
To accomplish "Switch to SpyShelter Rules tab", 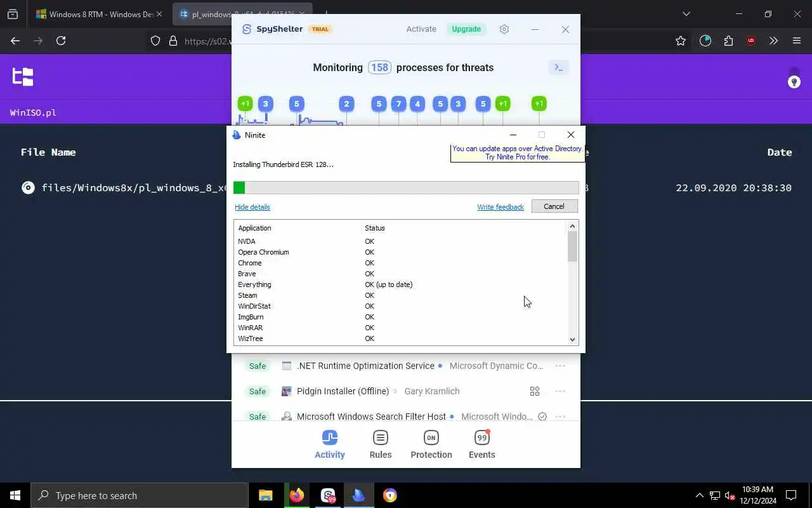I will (x=381, y=444).
